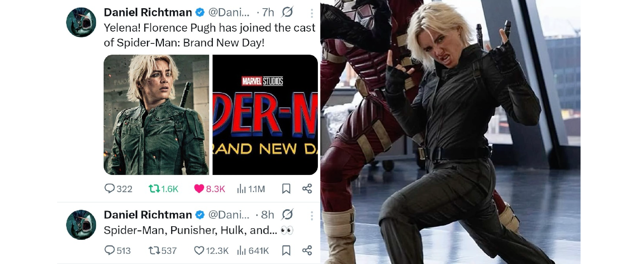Retweet the Spider-Man, Punisher, Hulk tweet
Image resolution: width=644 pixels, height=264 pixels.
pyautogui.click(x=154, y=250)
